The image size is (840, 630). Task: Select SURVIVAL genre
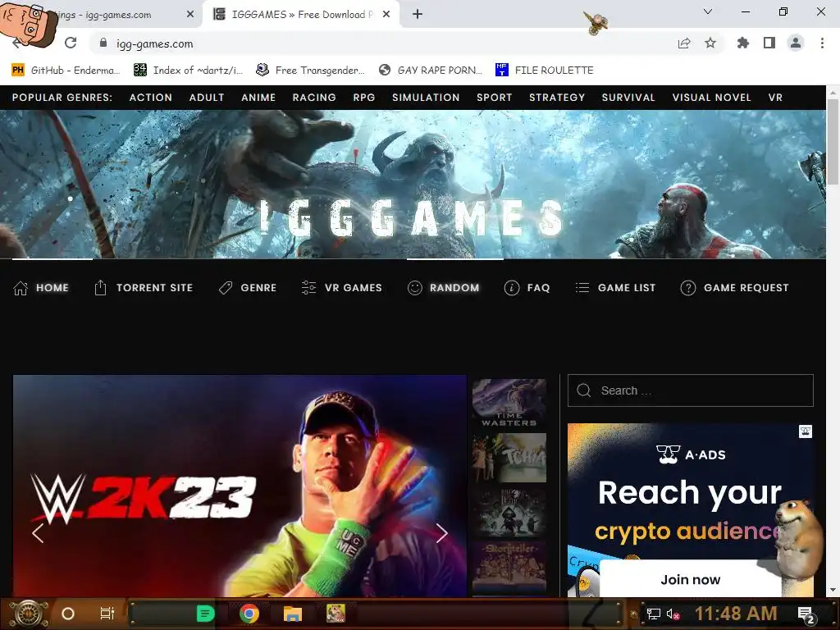click(628, 98)
